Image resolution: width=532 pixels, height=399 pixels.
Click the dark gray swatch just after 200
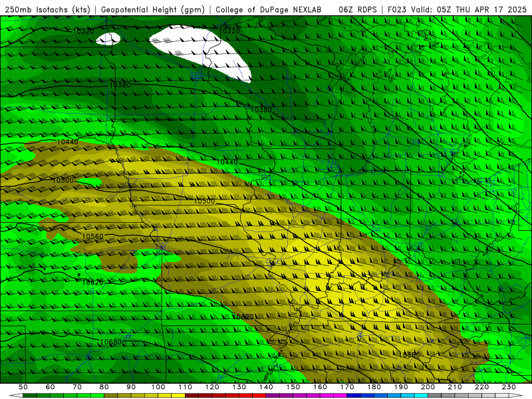point(435,396)
